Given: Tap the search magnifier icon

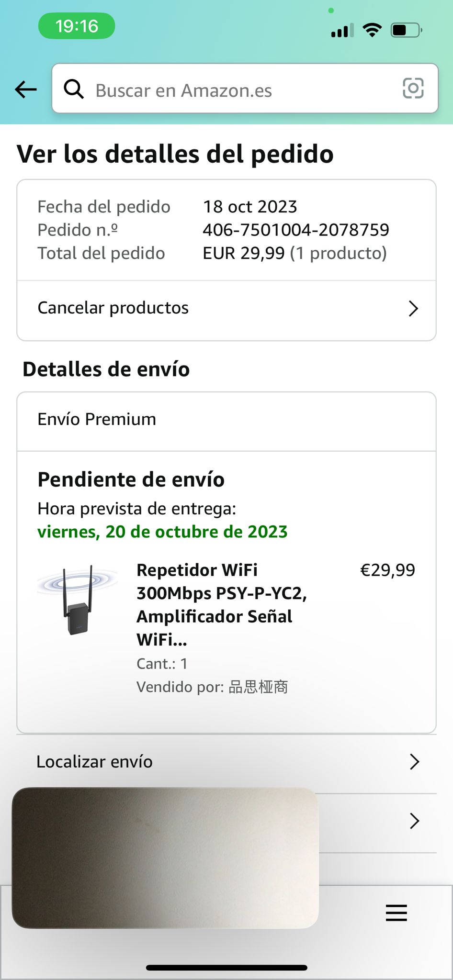Looking at the screenshot, I should [x=74, y=89].
